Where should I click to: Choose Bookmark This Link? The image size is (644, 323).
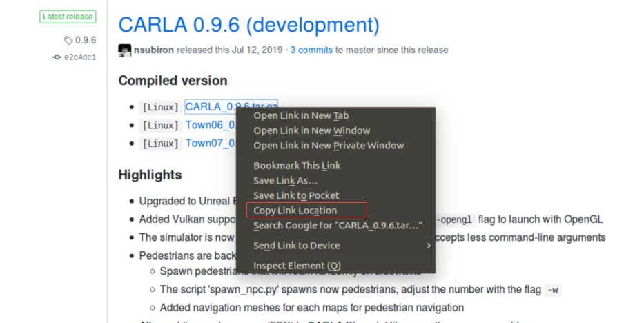click(x=297, y=166)
